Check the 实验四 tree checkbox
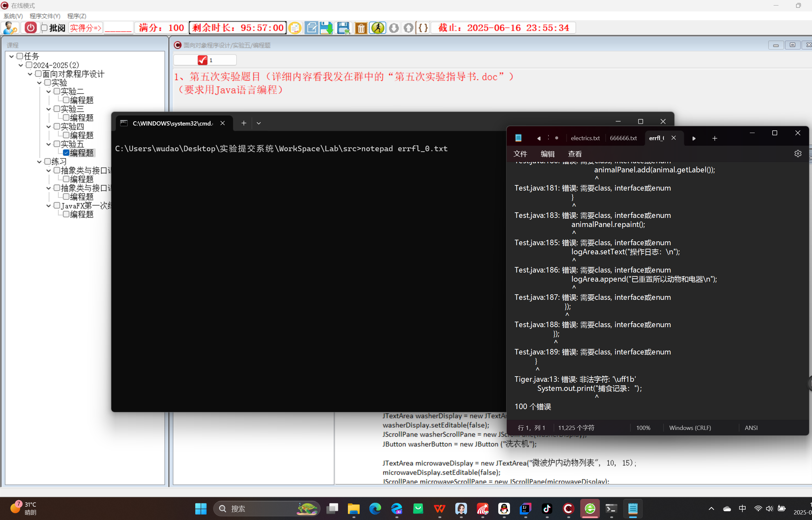The image size is (812, 520). (x=57, y=126)
